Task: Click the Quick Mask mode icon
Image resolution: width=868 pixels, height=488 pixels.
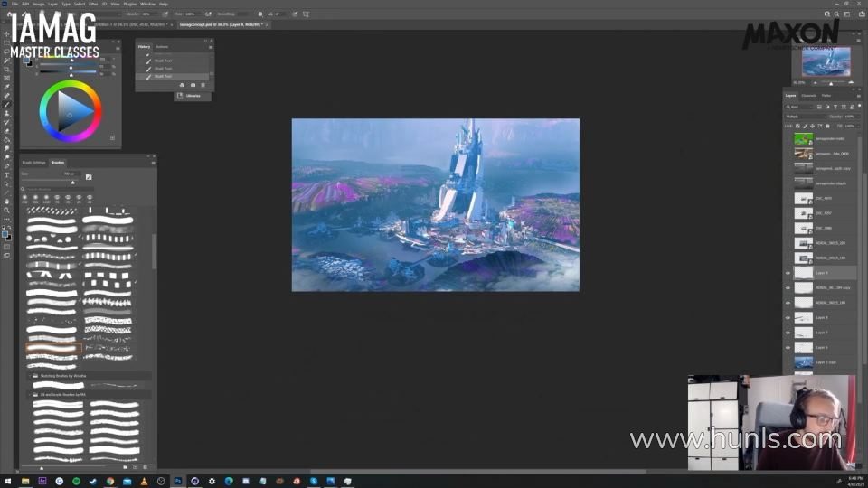Action: pyautogui.click(x=6, y=247)
